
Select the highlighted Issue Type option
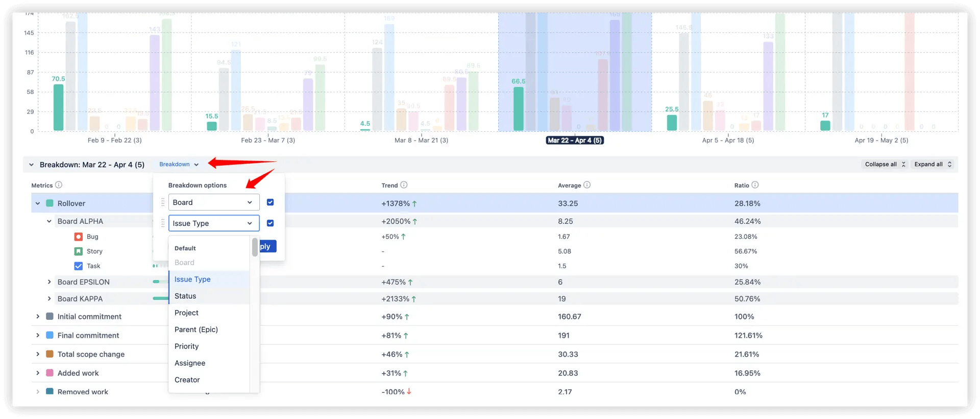[209, 280]
